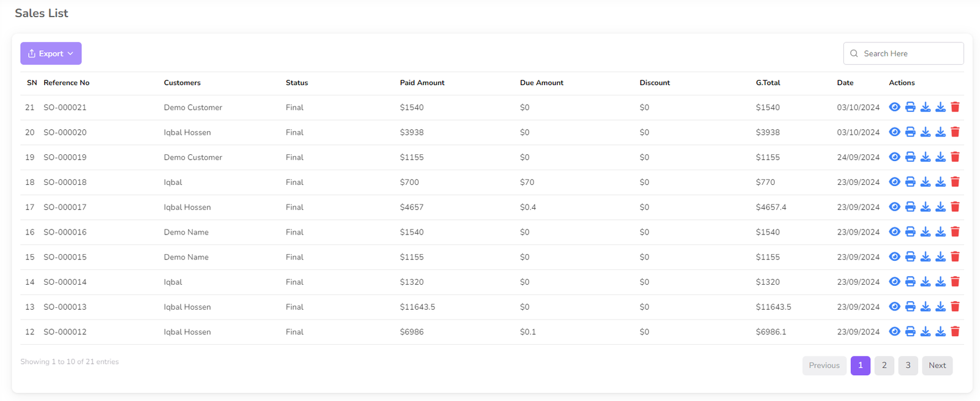The height and width of the screenshot is (401, 980).
Task: Sort table by Reference No column header
Action: tap(66, 83)
